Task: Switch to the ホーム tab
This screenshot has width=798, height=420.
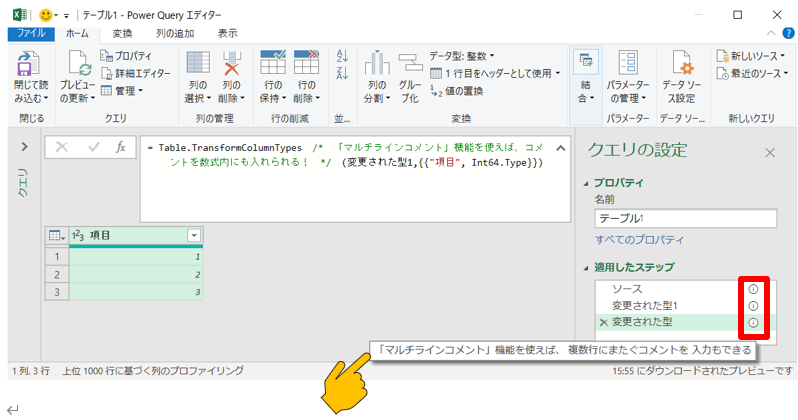Action: (77, 34)
